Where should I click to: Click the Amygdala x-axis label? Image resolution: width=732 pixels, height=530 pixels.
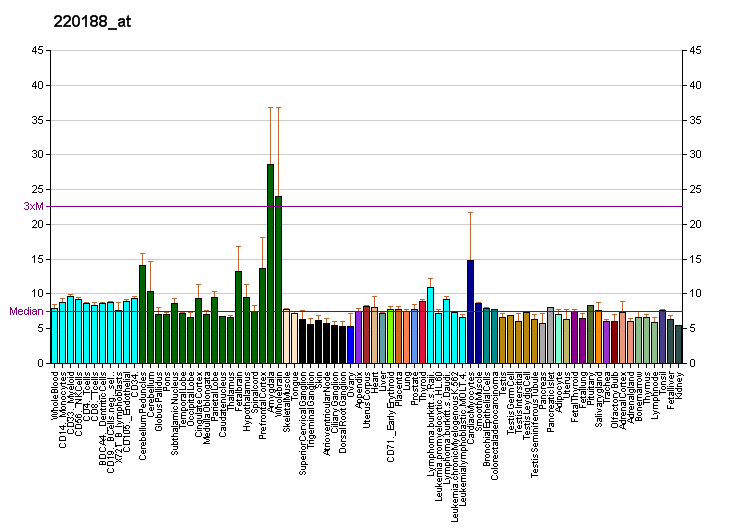point(271,389)
